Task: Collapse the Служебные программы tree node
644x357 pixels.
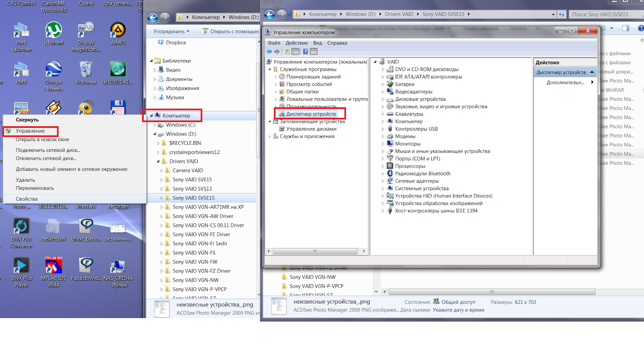Action: [270, 69]
